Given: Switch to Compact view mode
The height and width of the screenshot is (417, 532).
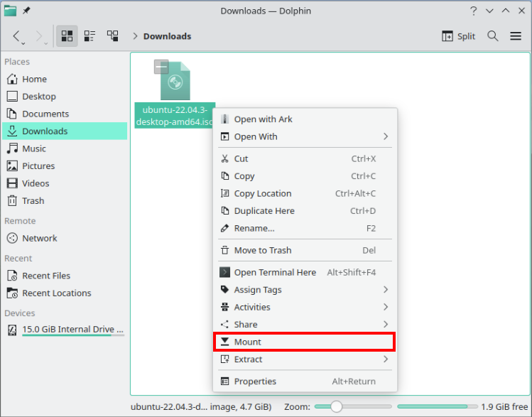Looking at the screenshot, I should tap(89, 36).
